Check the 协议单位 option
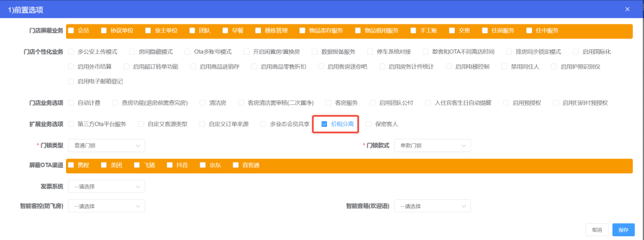644x240 pixels. pyautogui.click(x=104, y=30)
